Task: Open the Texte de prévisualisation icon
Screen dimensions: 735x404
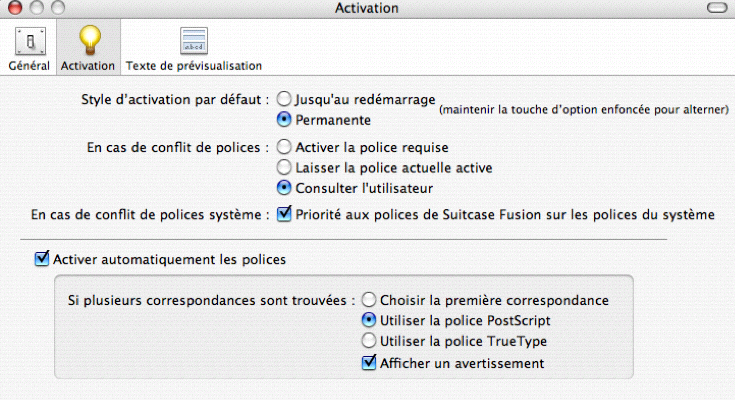Action: point(194,41)
